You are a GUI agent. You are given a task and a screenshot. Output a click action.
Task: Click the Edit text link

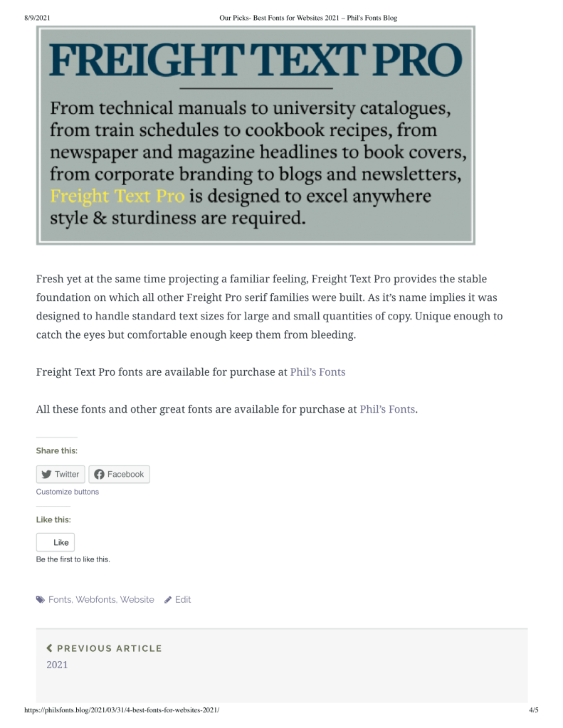coord(183,600)
